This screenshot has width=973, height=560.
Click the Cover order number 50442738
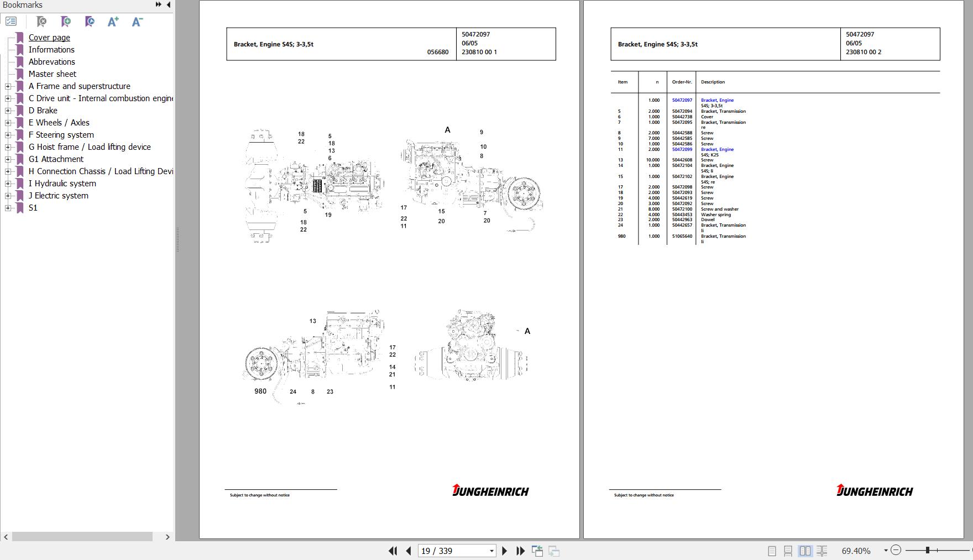click(682, 117)
